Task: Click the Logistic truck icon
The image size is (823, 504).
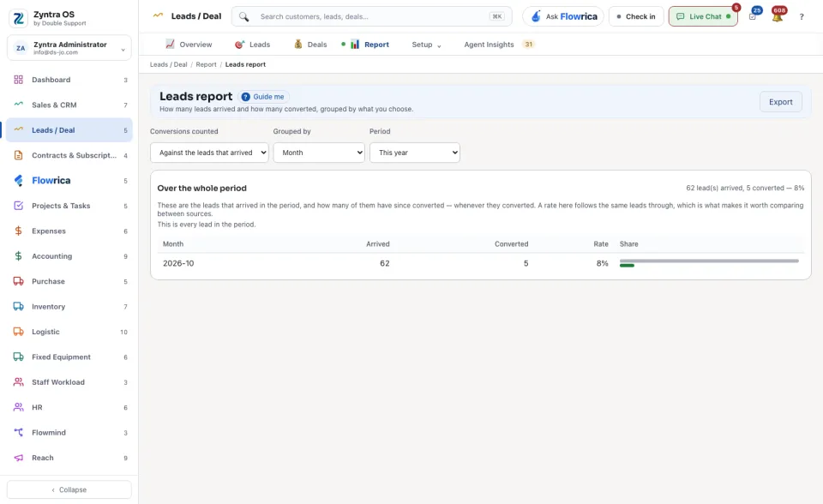Action: pyautogui.click(x=18, y=332)
